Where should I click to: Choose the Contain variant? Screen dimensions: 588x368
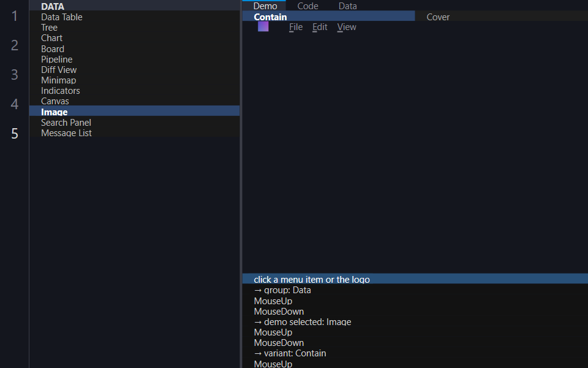click(x=328, y=17)
